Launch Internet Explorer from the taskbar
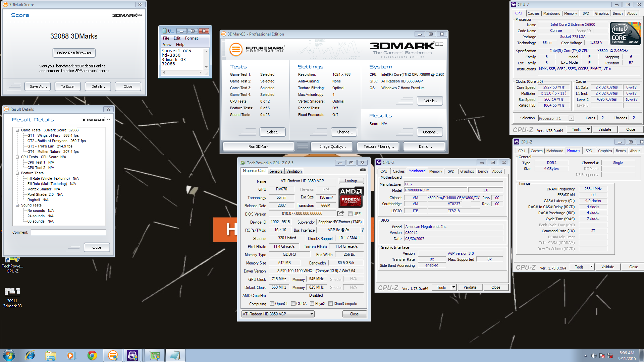The width and height of the screenshot is (644, 362). point(30,355)
